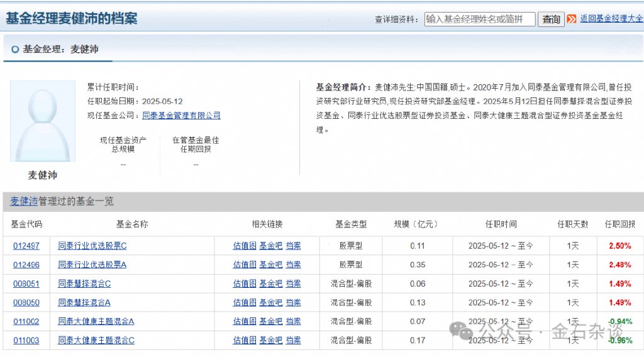Open fund code 012497
The height and width of the screenshot is (357, 644).
click(26, 246)
